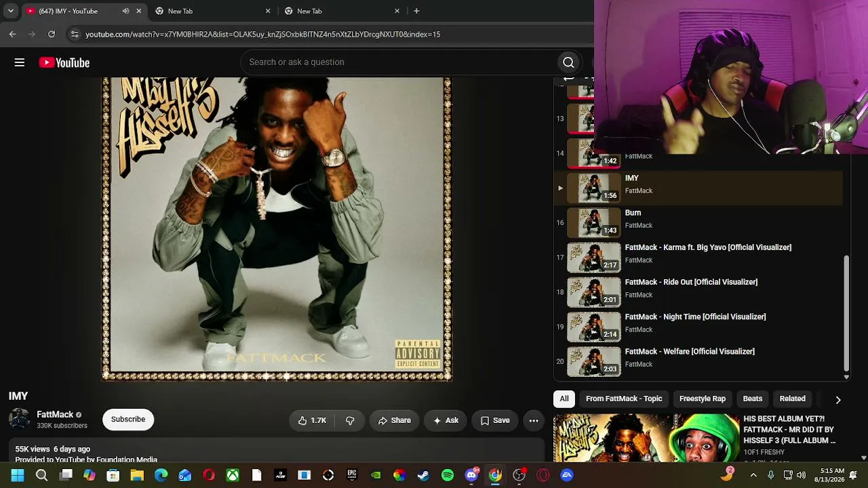Play Night Time Official Visualizer
The height and width of the screenshot is (488, 868).
coord(698,326)
